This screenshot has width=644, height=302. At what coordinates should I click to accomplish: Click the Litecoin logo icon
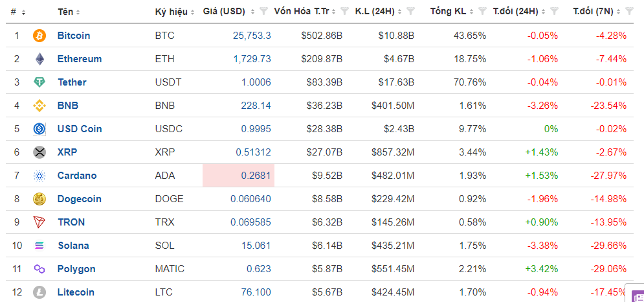tap(39, 292)
